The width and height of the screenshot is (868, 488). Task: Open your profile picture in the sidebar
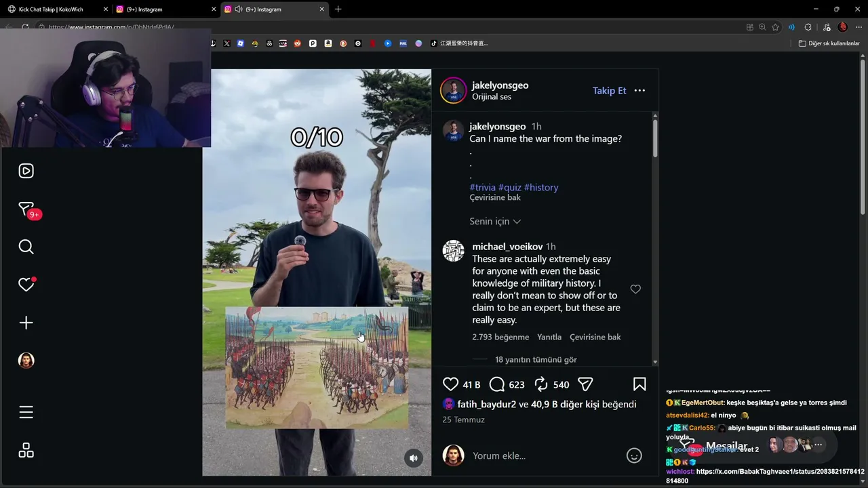26,361
